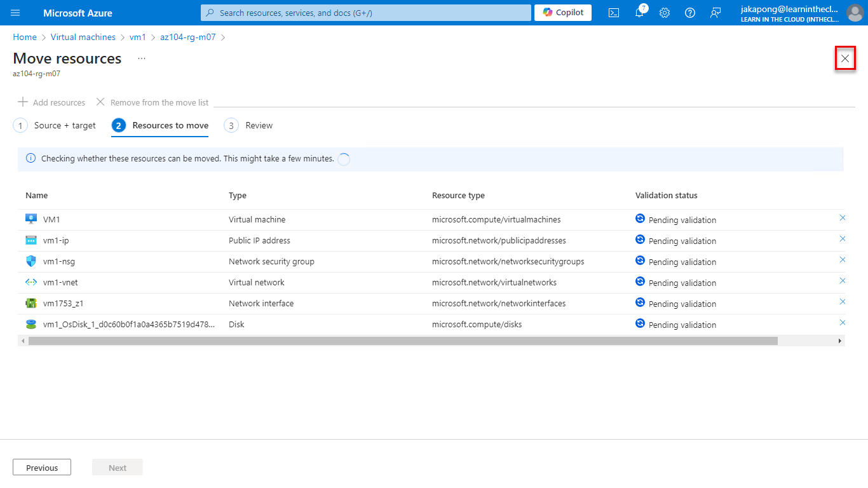The image size is (868, 488).
Task: Sort by Name column header
Action: [x=36, y=196]
